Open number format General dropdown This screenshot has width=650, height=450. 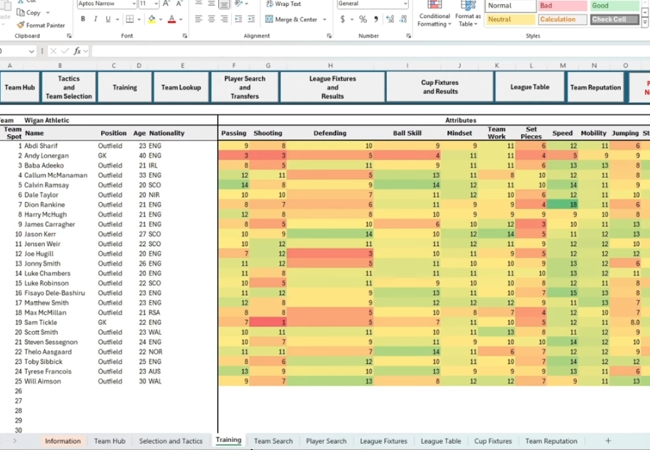(x=405, y=4)
